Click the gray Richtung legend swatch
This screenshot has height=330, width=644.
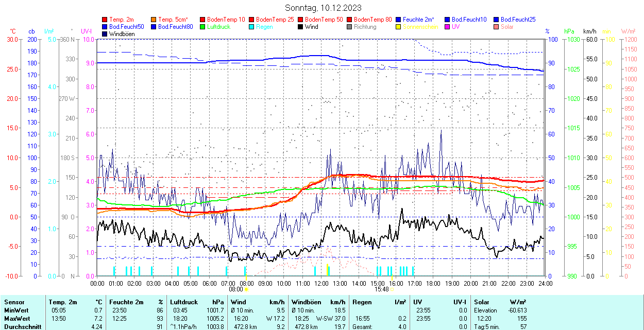[x=350, y=27]
